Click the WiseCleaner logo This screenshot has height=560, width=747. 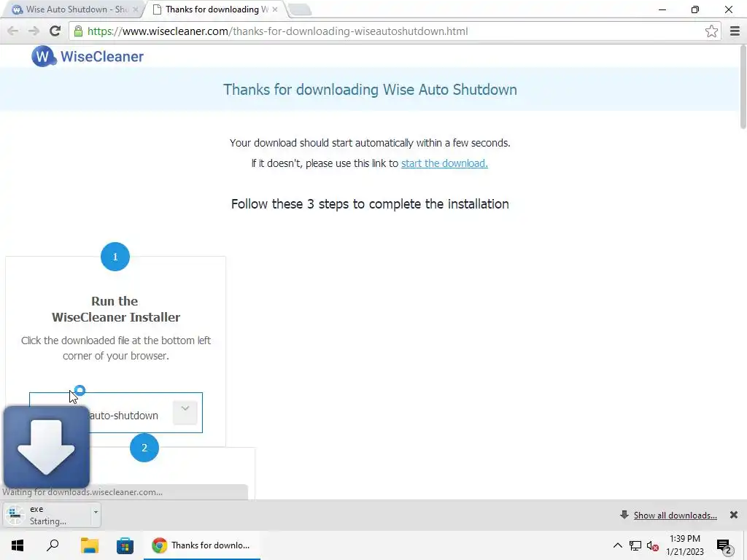tap(88, 56)
